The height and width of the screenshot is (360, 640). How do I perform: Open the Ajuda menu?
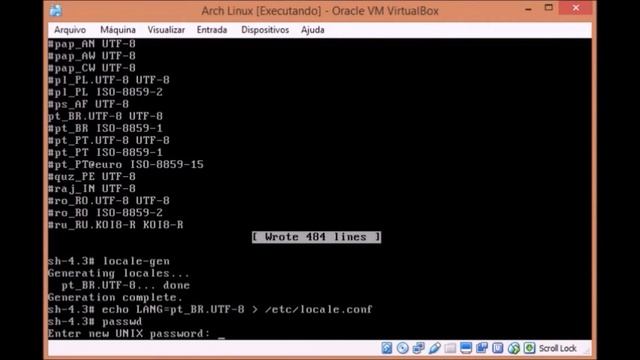pos(313,30)
